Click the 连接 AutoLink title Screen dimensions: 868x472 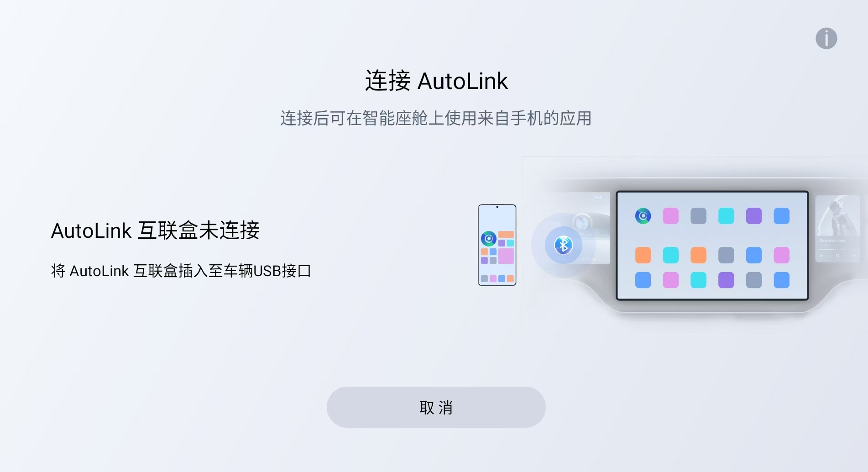[436, 81]
